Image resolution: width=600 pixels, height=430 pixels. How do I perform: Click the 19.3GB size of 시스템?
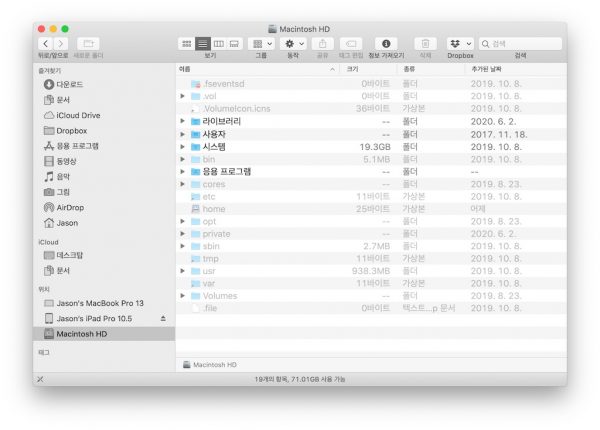(375, 147)
